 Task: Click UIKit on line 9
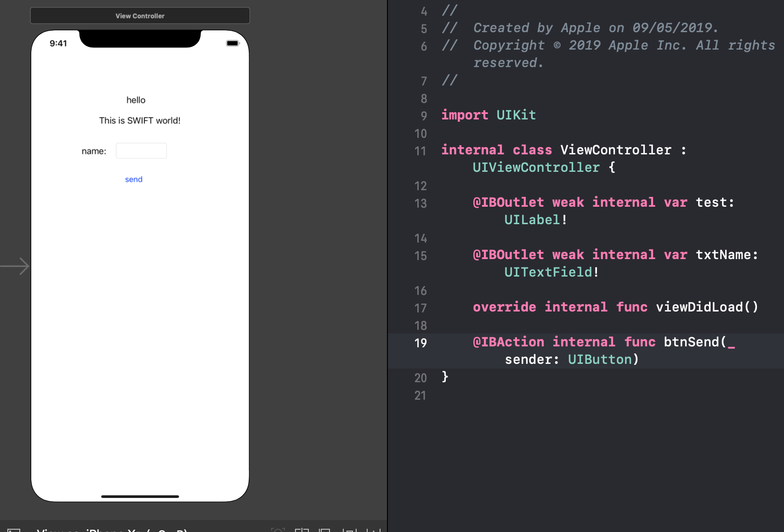coord(516,115)
